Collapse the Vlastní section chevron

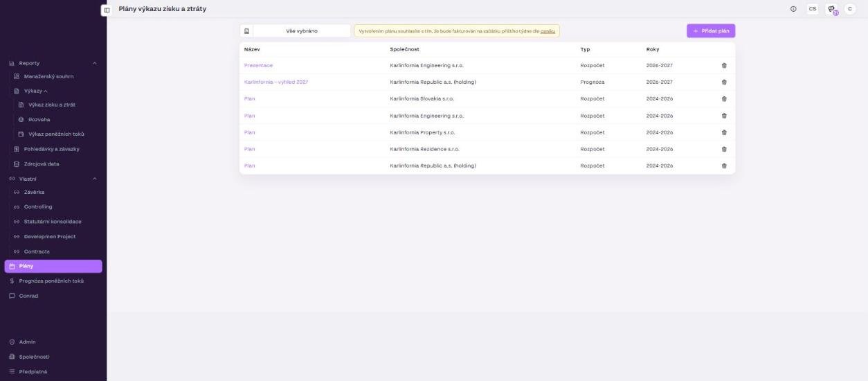(95, 178)
